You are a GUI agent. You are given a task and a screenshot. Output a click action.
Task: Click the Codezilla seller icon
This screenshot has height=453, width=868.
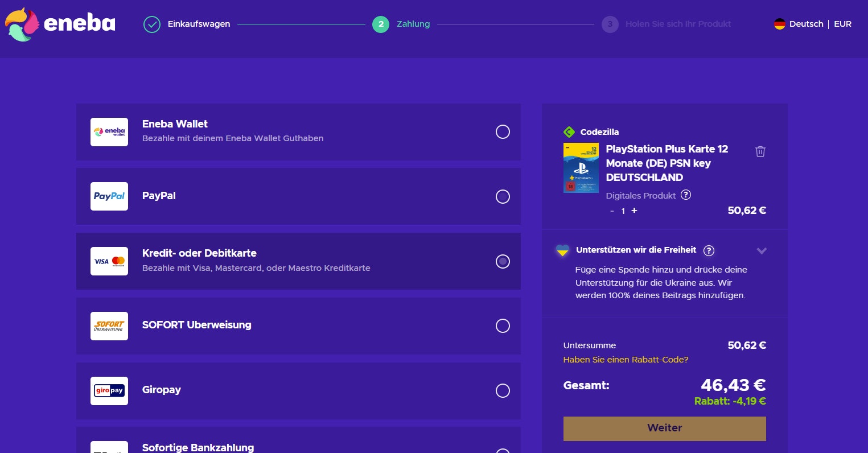click(569, 132)
